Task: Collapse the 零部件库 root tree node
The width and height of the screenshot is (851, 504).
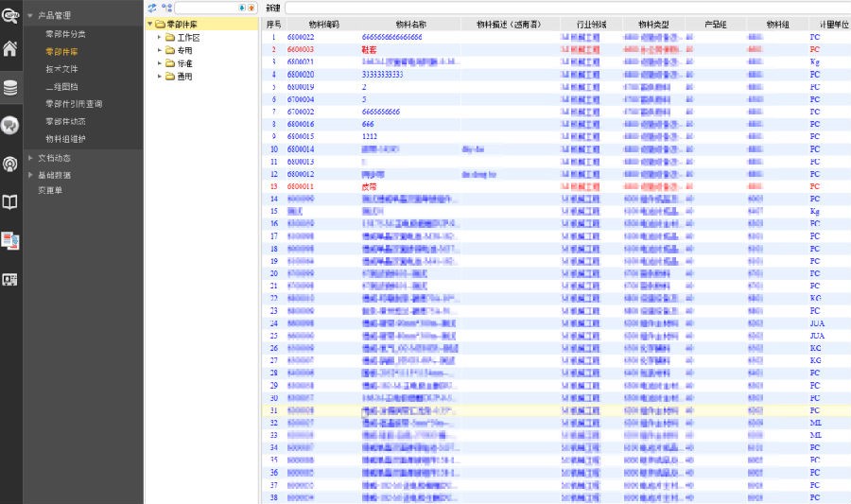Action: [x=149, y=24]
